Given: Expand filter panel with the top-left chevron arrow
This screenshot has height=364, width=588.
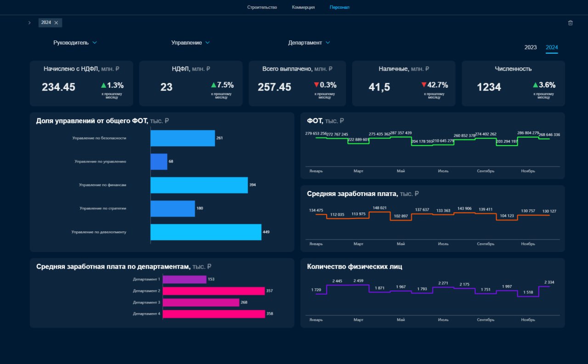Looking at the screenshot, I should (29, 22).
